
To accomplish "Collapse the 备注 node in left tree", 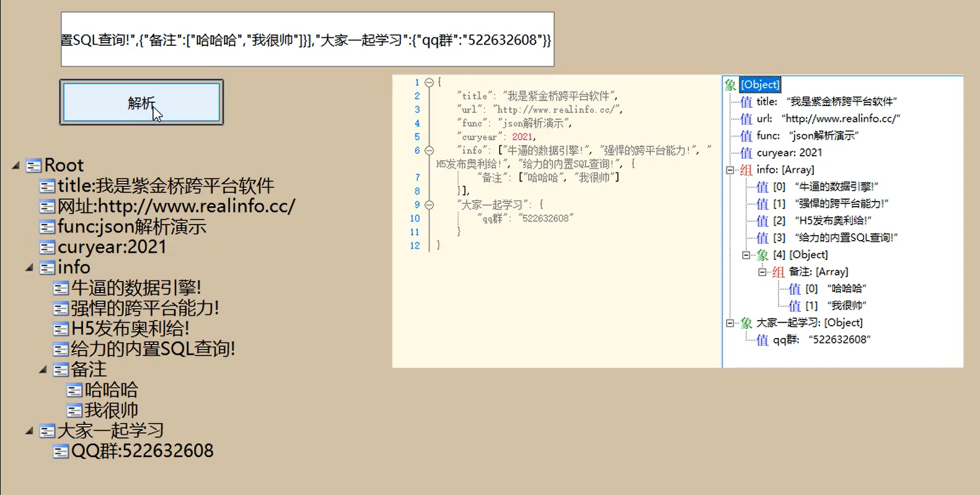I will 43,370.
